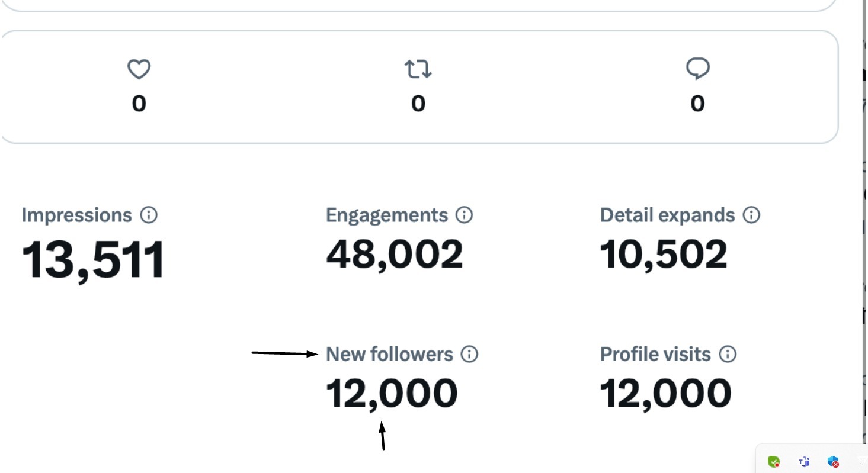Viewport: 868px width, 473px height.
Task: Select the Impressions label
Action: pyautogui.click(x=77, y=215)
